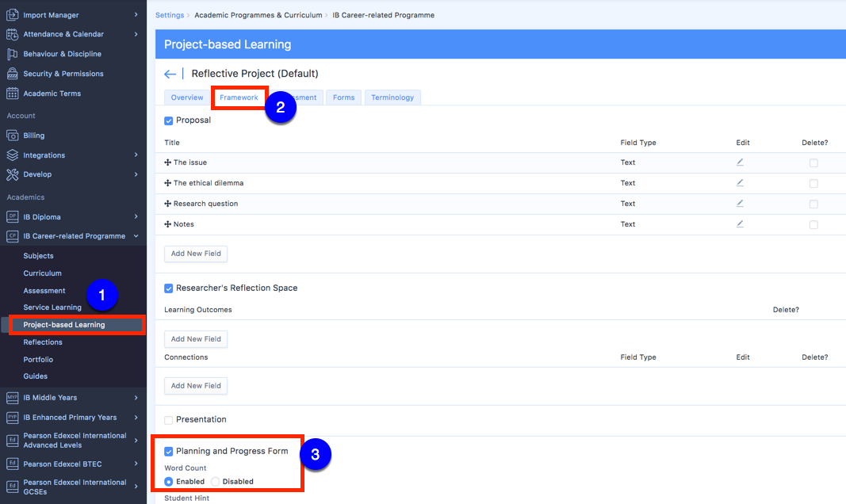Tick the delete checkbox for Notes
Image resolution: width=846 pixels, height=504 pixels.
tap(813, 225)
